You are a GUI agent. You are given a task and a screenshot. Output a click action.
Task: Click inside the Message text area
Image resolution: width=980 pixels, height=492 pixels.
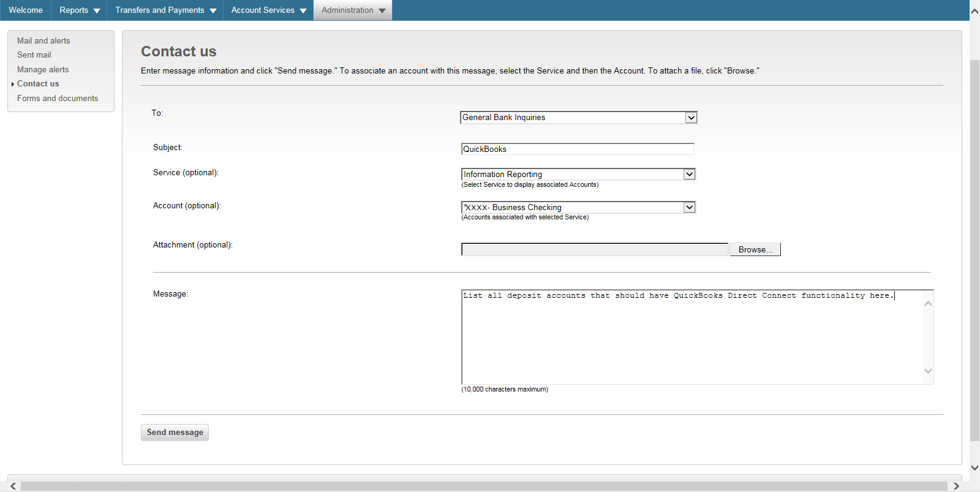[x=692, y=337]
